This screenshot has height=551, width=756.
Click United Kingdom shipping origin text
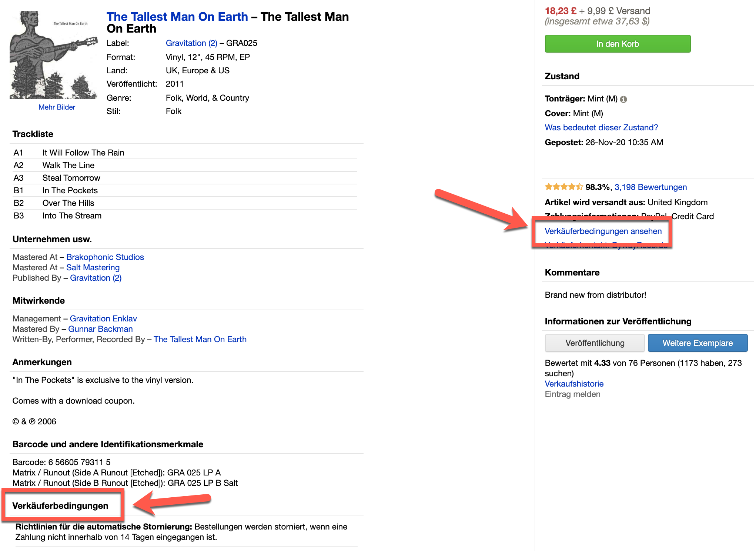[x=678, y=202]
